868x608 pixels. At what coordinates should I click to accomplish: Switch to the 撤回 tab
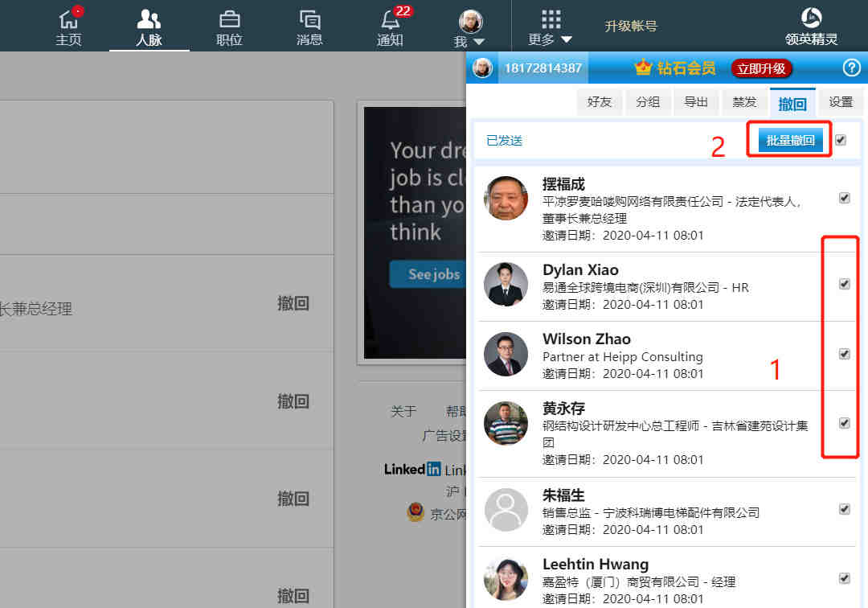[792, 102]
